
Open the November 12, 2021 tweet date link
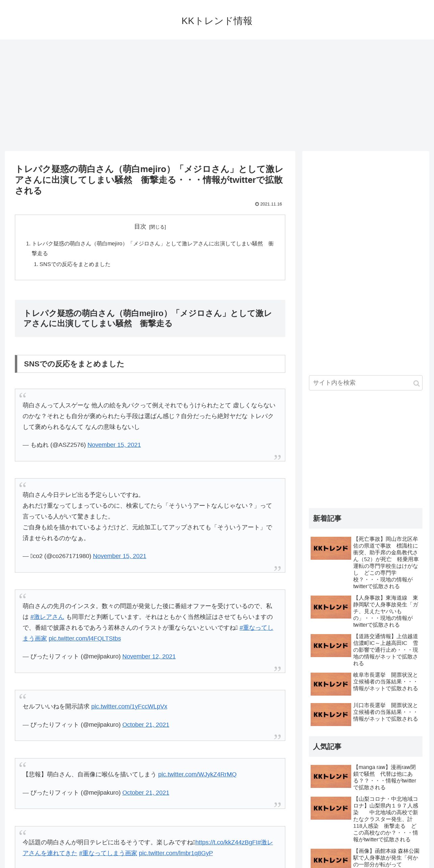pyautogui.click(x=149, y=656)
